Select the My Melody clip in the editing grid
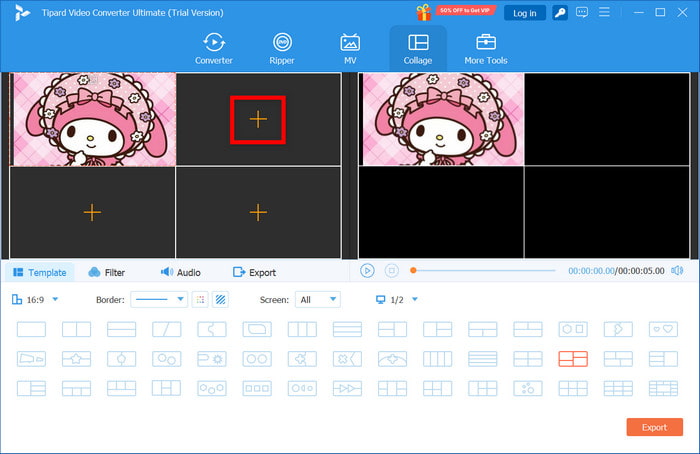 93,119
